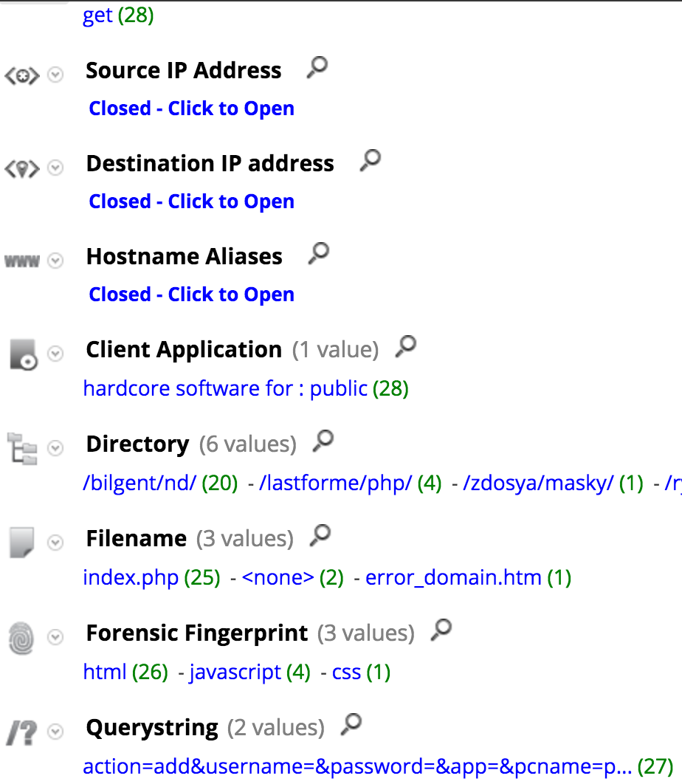Expand the closed Source IP Address section

(x=191, y=109)
